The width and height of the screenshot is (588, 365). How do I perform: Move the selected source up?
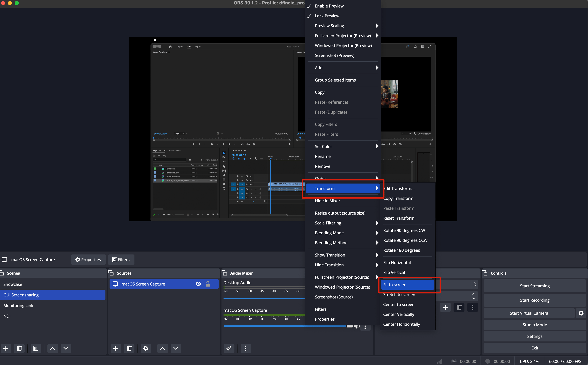tap(162, 348)
